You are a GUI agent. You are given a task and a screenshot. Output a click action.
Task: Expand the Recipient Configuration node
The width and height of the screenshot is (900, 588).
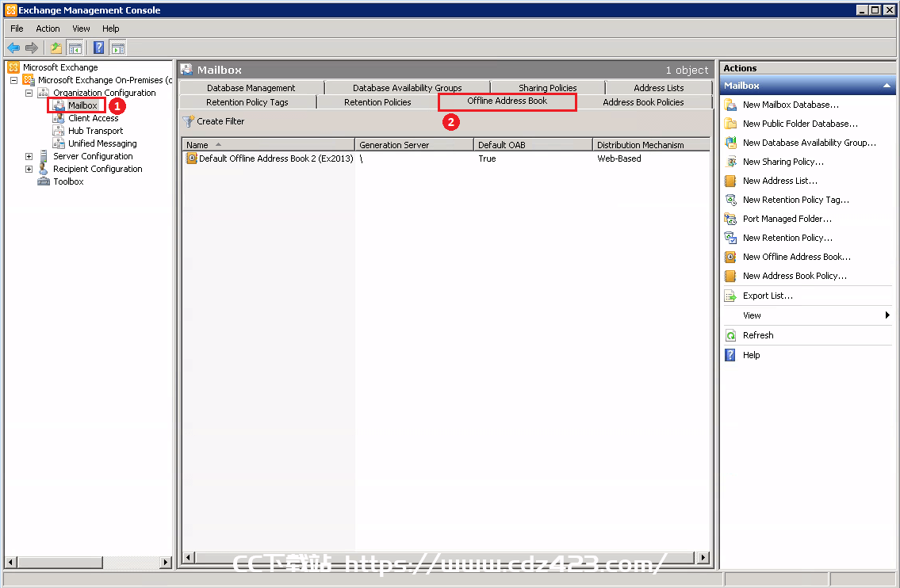pyautogui.click(x=29, y=169)
